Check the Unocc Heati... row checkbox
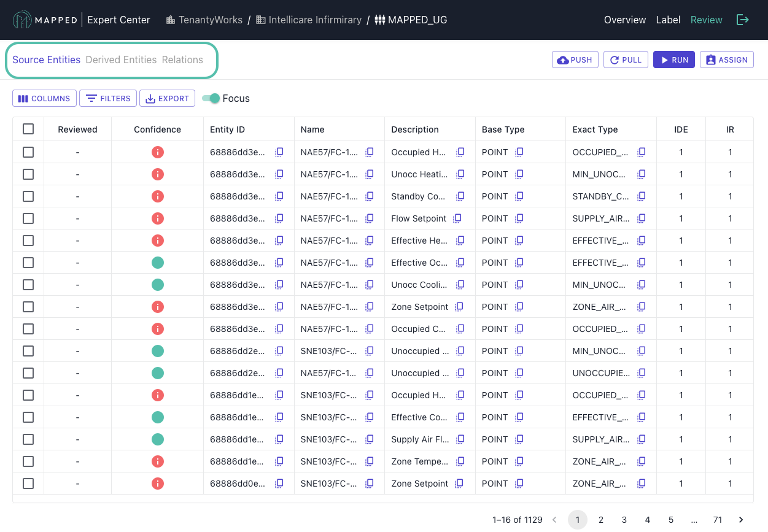 coord(28,174)
